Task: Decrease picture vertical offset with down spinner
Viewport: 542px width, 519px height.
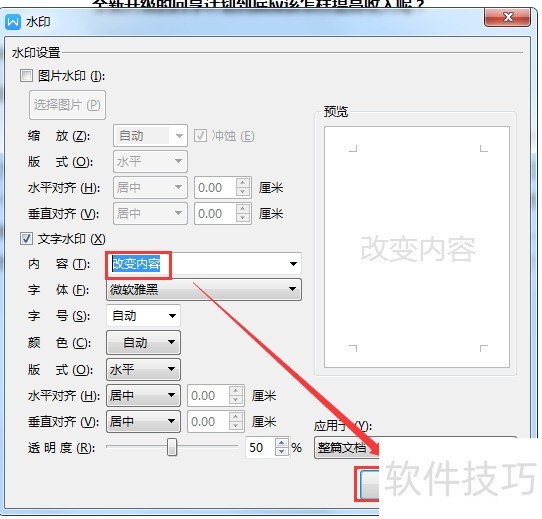Action: [x=243, y=218]
